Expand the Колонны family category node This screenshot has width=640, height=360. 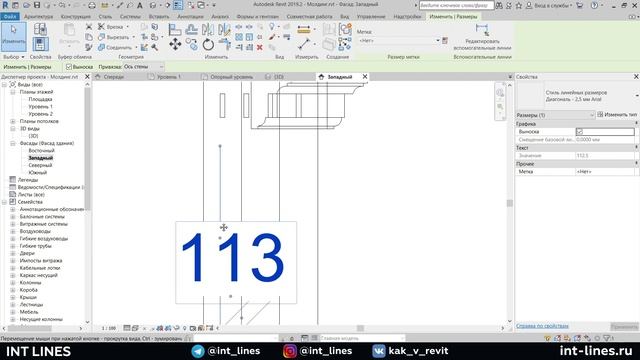(13, 282)
